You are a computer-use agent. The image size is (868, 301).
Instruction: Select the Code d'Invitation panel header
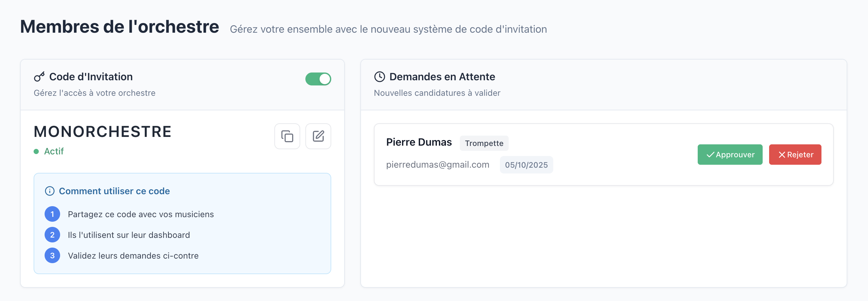[x=91, y=77]
